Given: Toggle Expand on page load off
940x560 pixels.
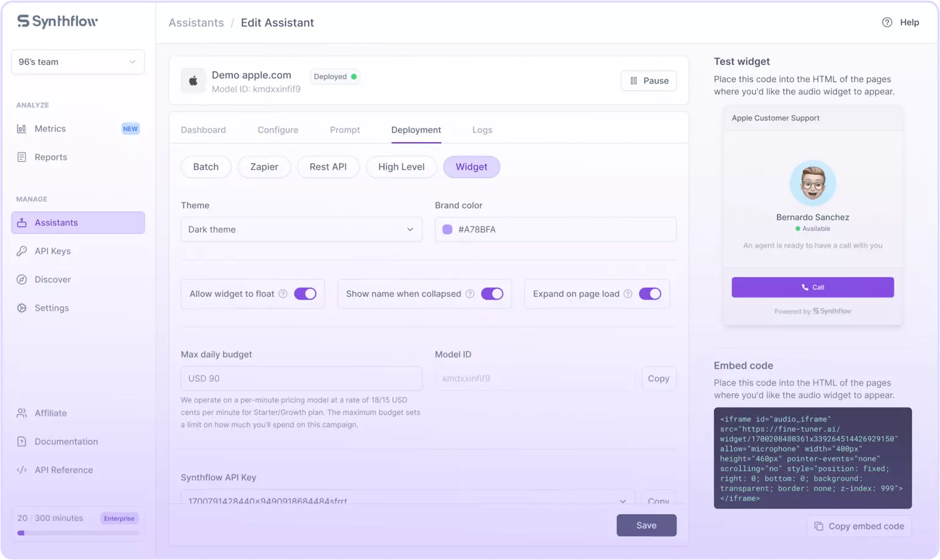Looking at the screenshot, I should 651,294.
